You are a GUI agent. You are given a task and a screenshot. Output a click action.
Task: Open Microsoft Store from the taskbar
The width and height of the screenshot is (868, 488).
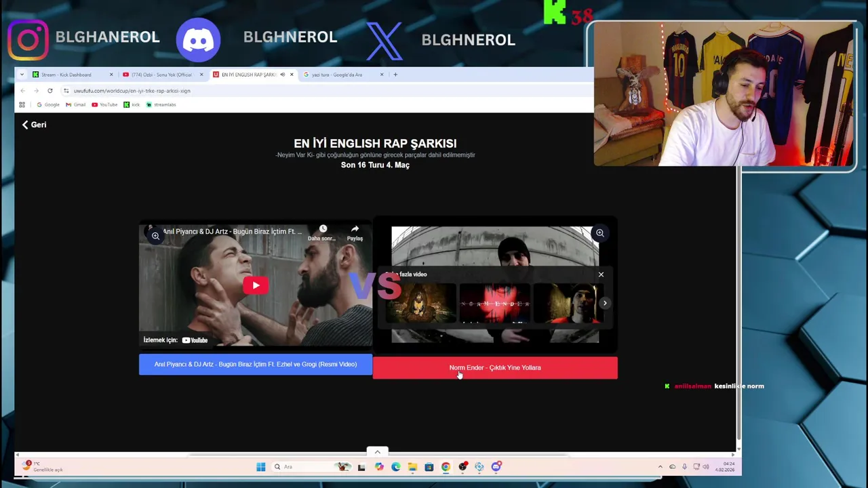point(429,466)
